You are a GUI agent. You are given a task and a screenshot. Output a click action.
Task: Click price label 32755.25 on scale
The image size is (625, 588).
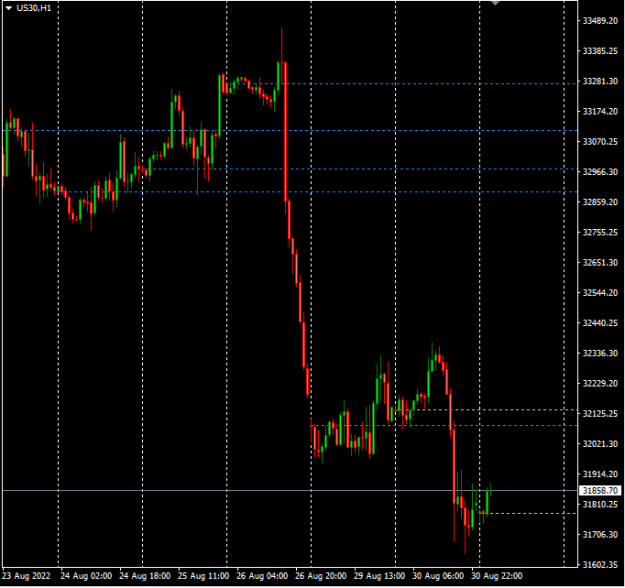click(x=600, y=232)
